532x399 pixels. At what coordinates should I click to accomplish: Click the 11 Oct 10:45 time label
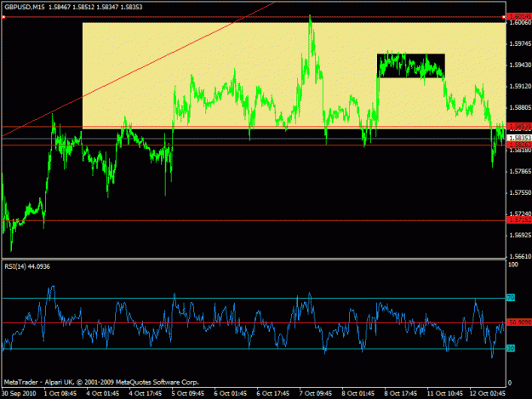[444, 393]
